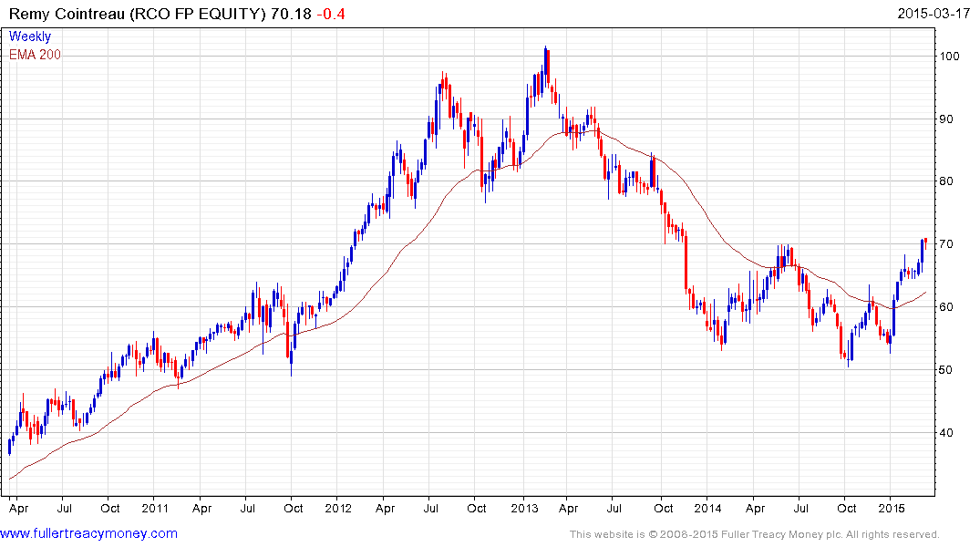Select the 80 price axis label

pos(946,181)
